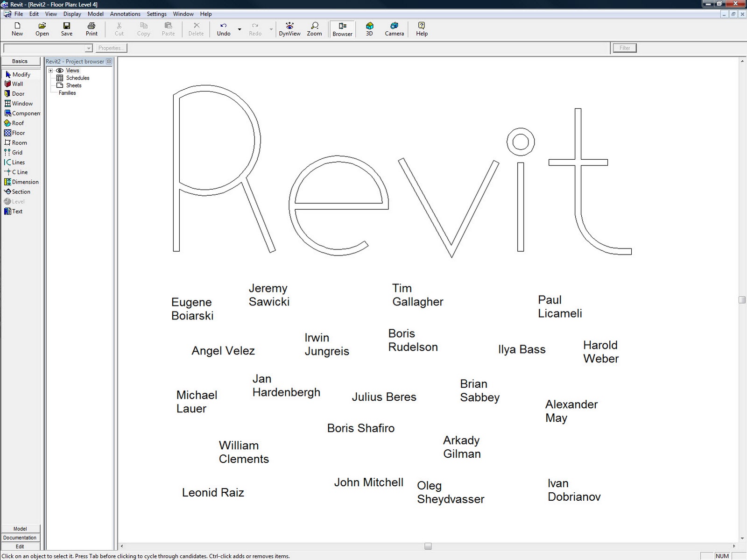Open the Settings menu
Image resolution: width=747 pixels, height=560 pixels.
coord(157,14)
